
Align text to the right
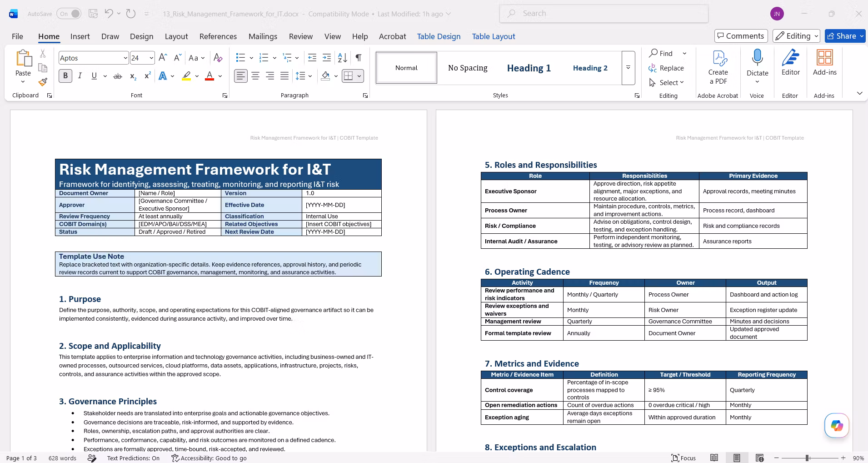coord(270,76)
